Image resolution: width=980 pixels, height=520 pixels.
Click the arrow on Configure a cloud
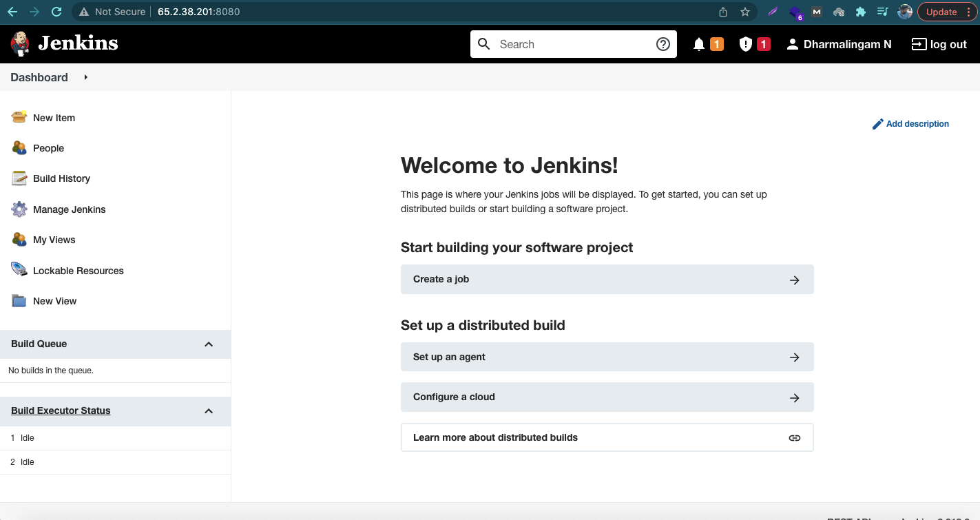click(x=795, y=397)
